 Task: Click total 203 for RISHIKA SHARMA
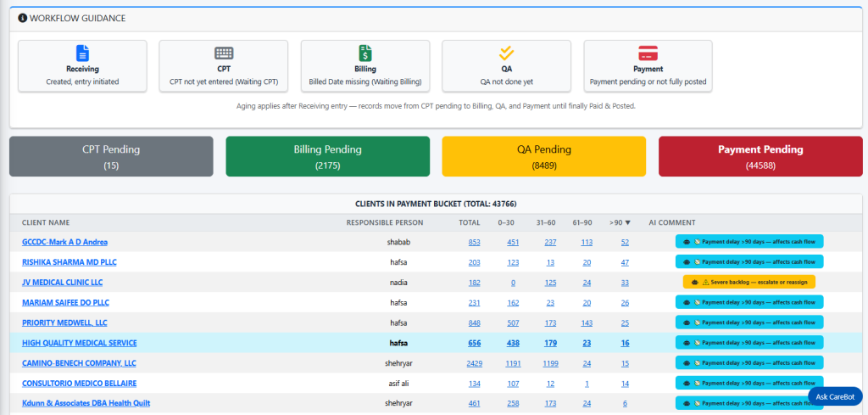tap(475, 262)
